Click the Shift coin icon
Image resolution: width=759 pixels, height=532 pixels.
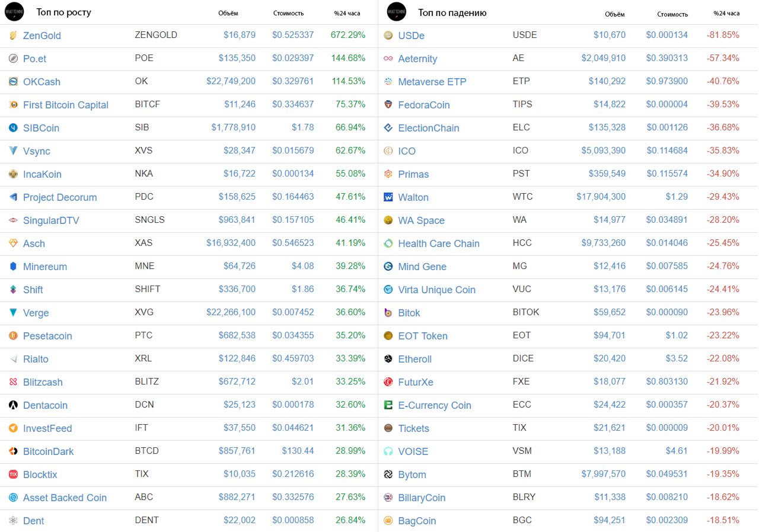[x=13, y=290]
